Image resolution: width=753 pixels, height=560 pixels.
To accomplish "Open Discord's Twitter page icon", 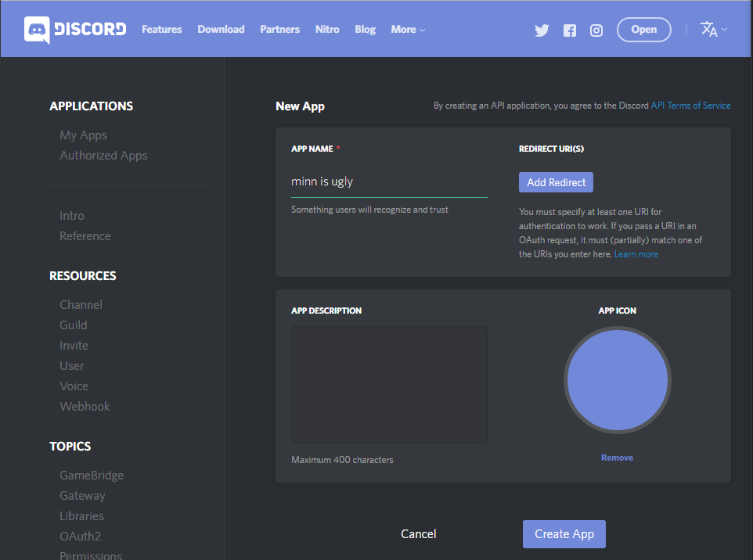I will click(x=542, y=31).
